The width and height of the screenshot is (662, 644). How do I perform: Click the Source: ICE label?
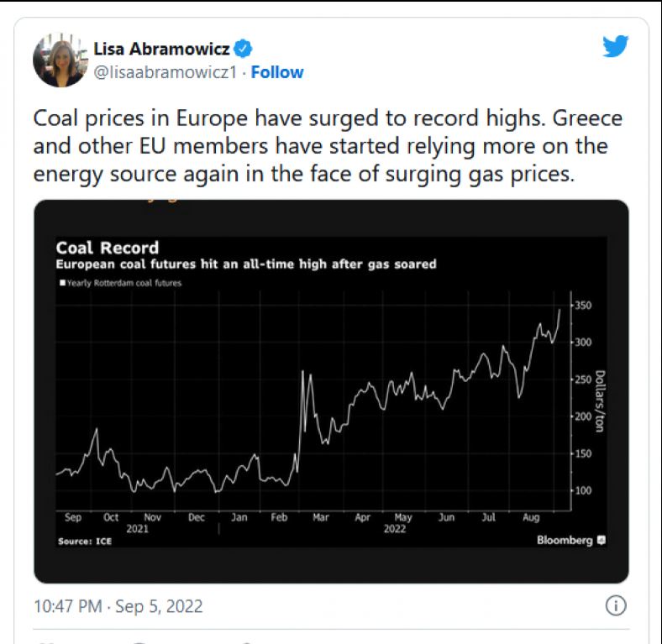click(x=85, y=541)
